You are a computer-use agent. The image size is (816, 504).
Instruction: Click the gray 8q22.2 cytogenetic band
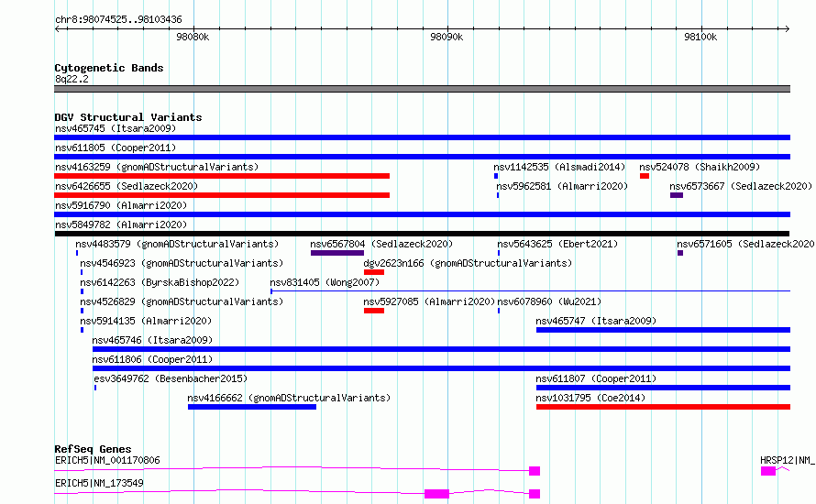(422, 89)
